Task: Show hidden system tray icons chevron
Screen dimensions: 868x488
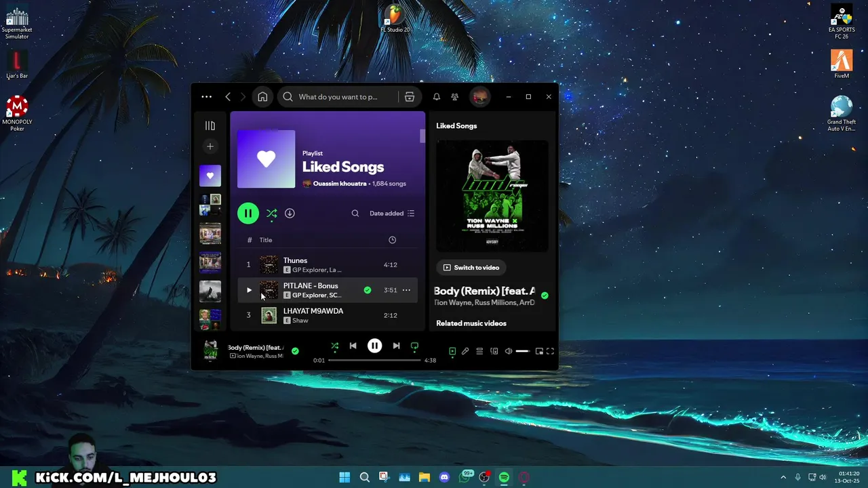Action: click(783, 477)
